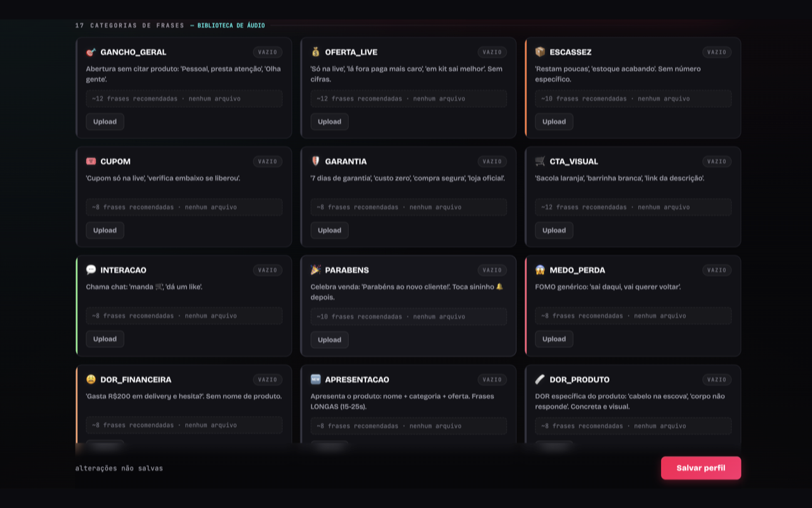This screenshot has width=812, height=508.
Task: Upload audio for MEDO_PERDA
Action: [554, 339]
